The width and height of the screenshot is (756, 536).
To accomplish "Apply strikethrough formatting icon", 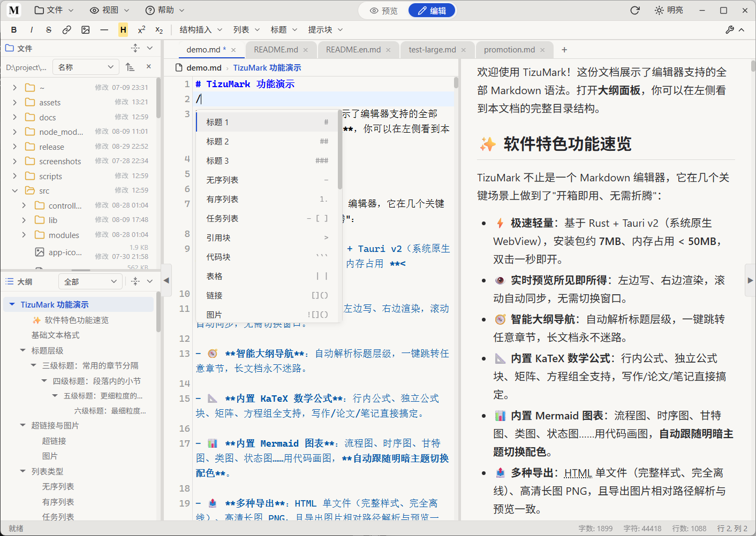I will tap(49, 30).
